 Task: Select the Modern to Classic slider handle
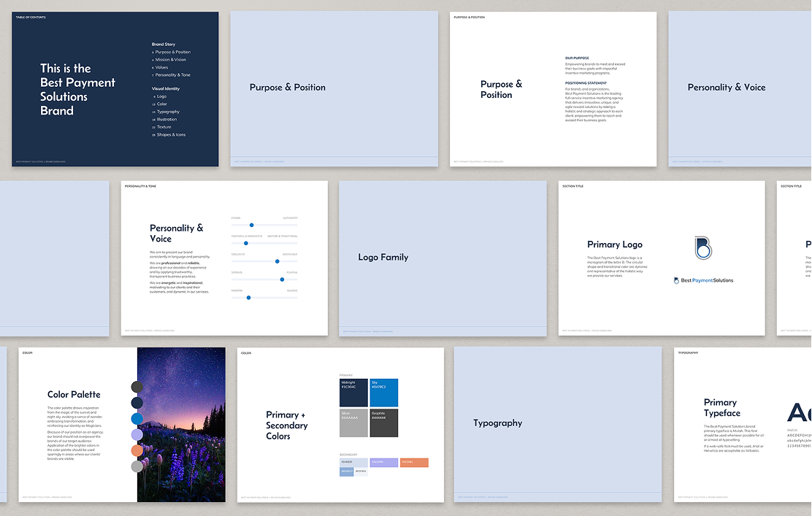click(248, 298)
